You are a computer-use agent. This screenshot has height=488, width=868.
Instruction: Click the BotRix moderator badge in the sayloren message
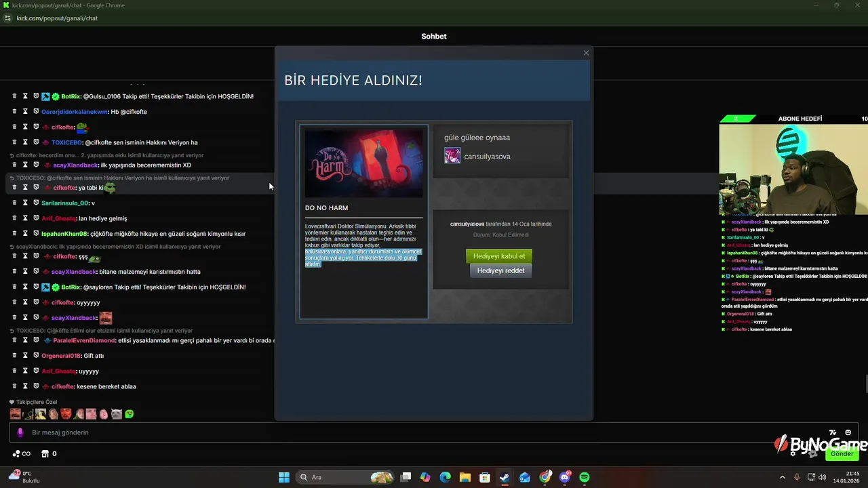pyautogui.click(x=45, y=287)
